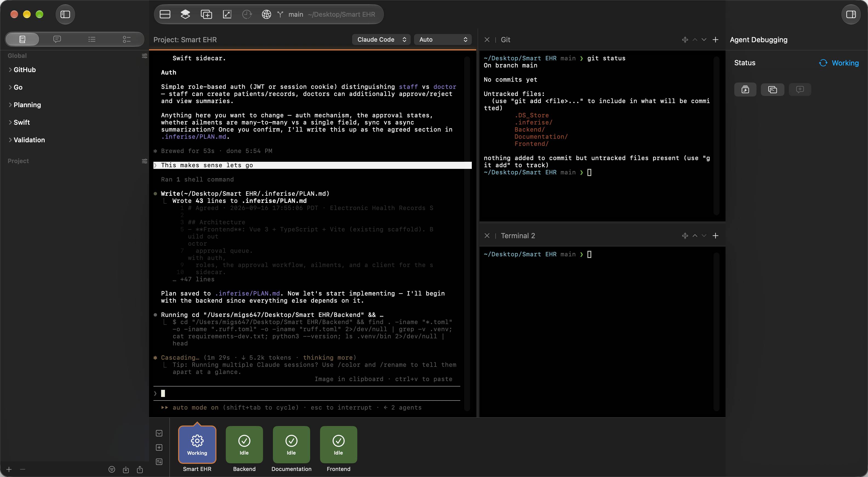Click the add-square icon beside agent cards
Image resolution: width=868 pixels, height=477 pixels.
159,447
